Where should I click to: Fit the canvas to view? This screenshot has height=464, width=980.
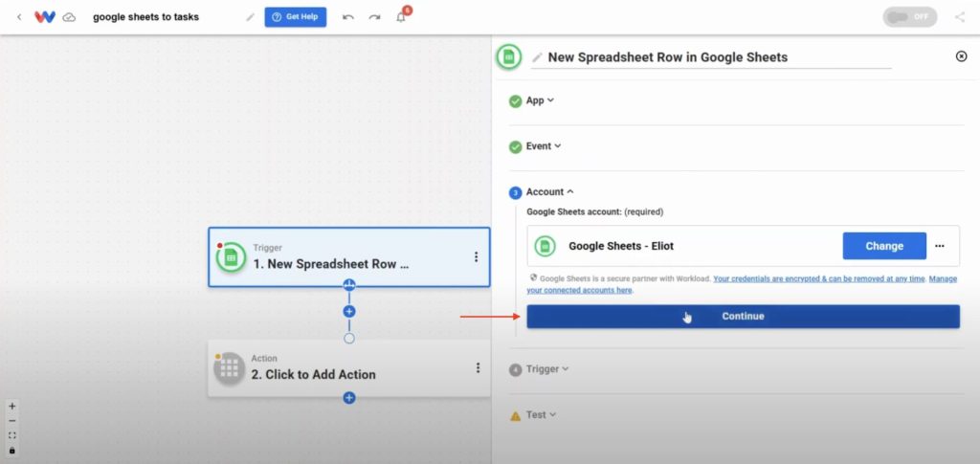[x=11, y=435]
